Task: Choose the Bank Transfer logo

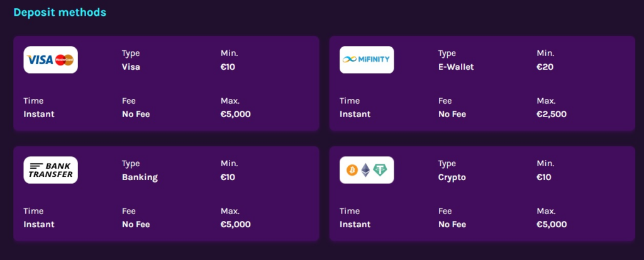Action: pyautogui.click(x=51, y=170)
